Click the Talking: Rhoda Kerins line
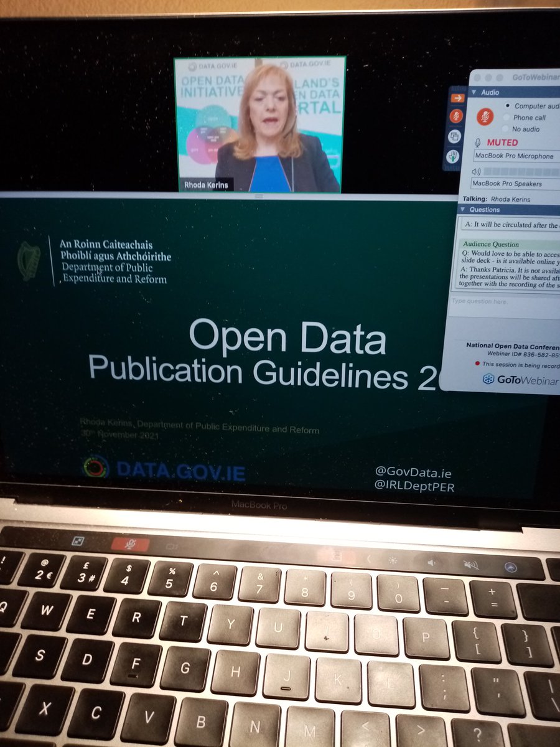 [x=496, y=199]
